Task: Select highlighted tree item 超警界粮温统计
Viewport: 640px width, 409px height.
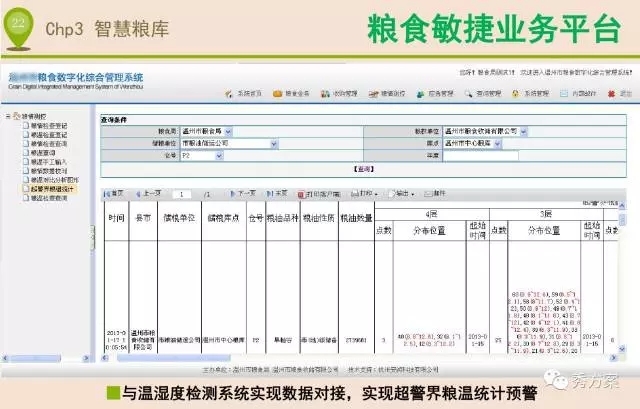Action: 49,189
